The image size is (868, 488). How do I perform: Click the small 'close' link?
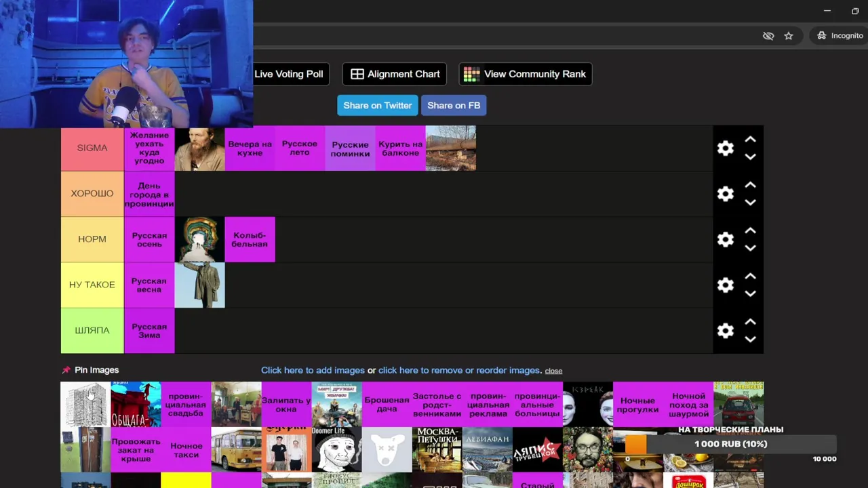553,371
